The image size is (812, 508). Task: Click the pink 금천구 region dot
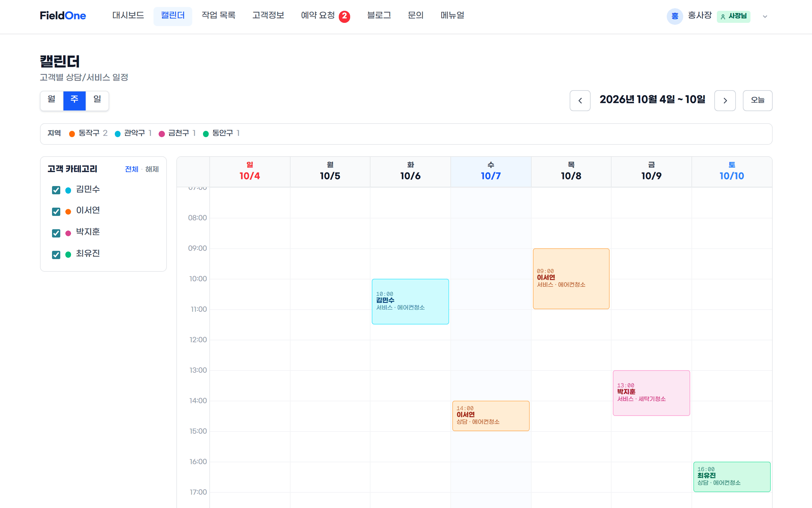coord(162,134)
